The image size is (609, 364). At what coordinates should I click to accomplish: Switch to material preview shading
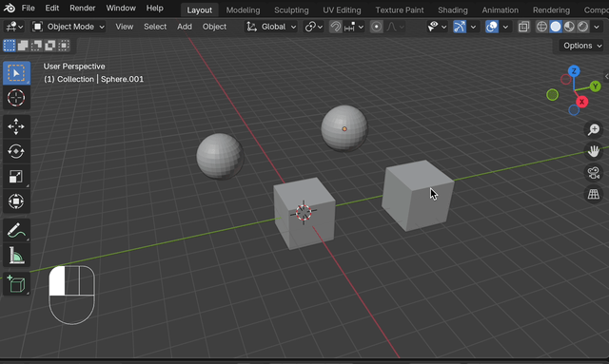pos(569,27)
